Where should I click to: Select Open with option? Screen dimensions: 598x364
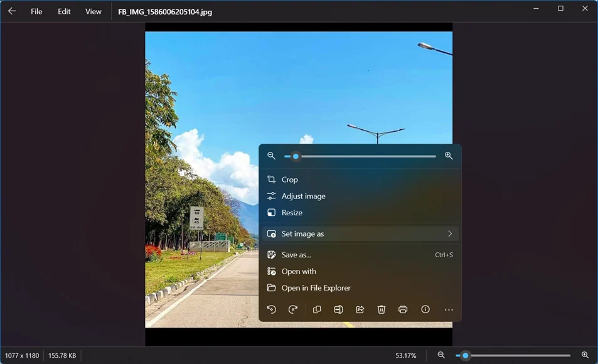(x=360, y=271)
